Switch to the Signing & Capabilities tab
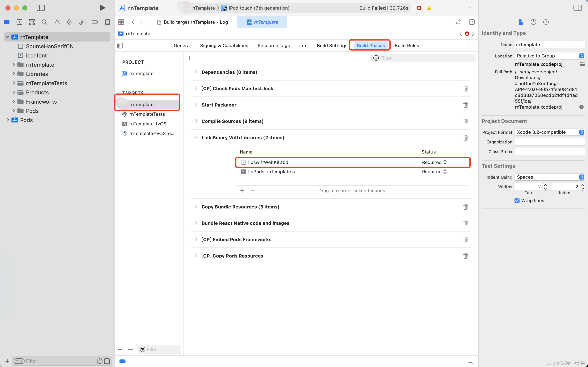The image size is (588, 367). point(224,46)
